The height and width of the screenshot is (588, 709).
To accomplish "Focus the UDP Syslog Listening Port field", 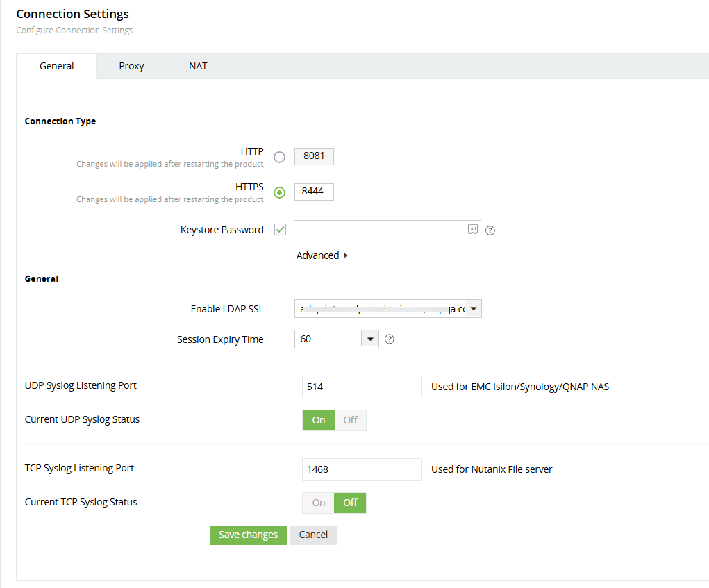I will click(x=361, y=387).
